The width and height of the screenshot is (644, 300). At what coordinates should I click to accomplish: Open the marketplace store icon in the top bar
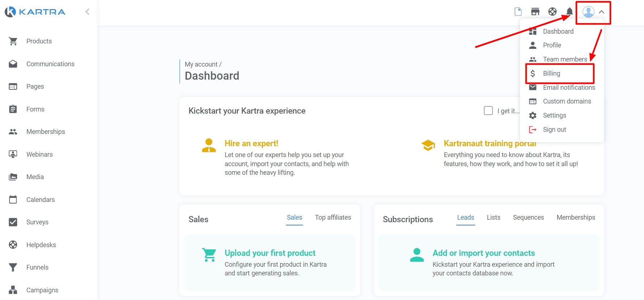click(535, 12)
